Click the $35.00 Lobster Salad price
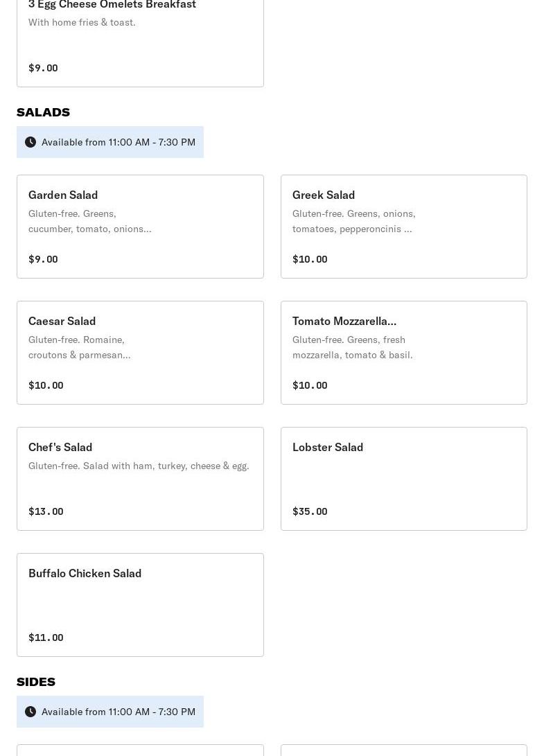Screen dimensions: 544x756 click(x=310, y=511)
